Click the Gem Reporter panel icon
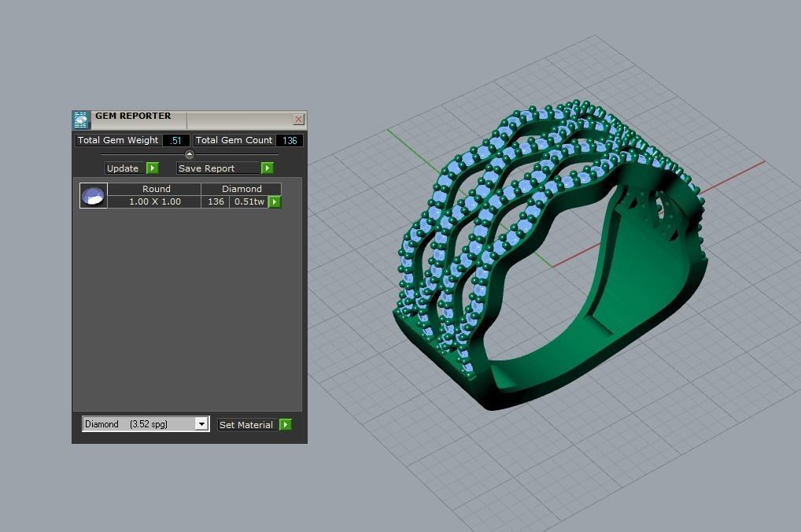Image resolution: width=801 pixels, height=532 pixels. click(81, 120)
